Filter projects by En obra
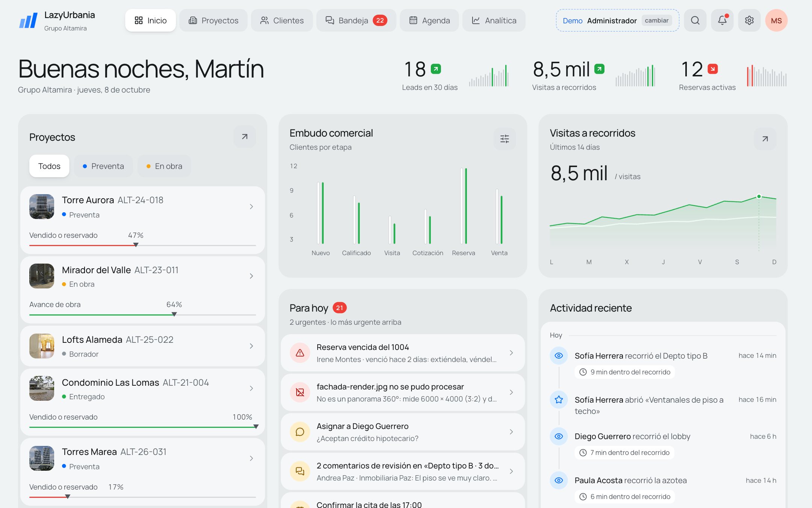Image resolution: width=812 pixels, height=508 pixels. [x=164, y=166]
